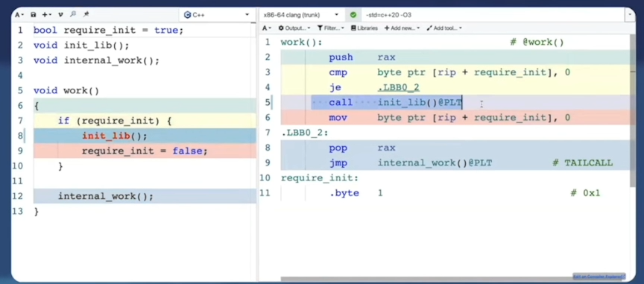Follow the .LBB0_2 label link in je

pyautogui.click(x=398, y=87)
